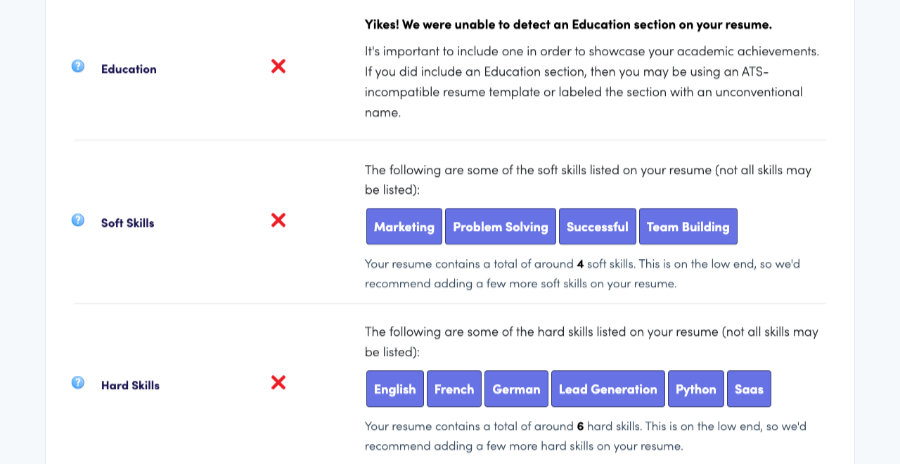Click the help icon beside Hard Skills
The image size is (900, 464).
pos(78,382)
